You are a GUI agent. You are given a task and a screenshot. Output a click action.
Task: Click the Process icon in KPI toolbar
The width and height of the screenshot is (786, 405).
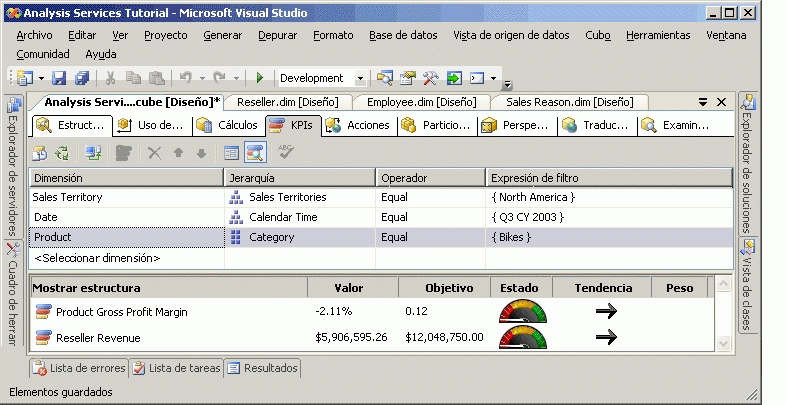coord(40,153)
